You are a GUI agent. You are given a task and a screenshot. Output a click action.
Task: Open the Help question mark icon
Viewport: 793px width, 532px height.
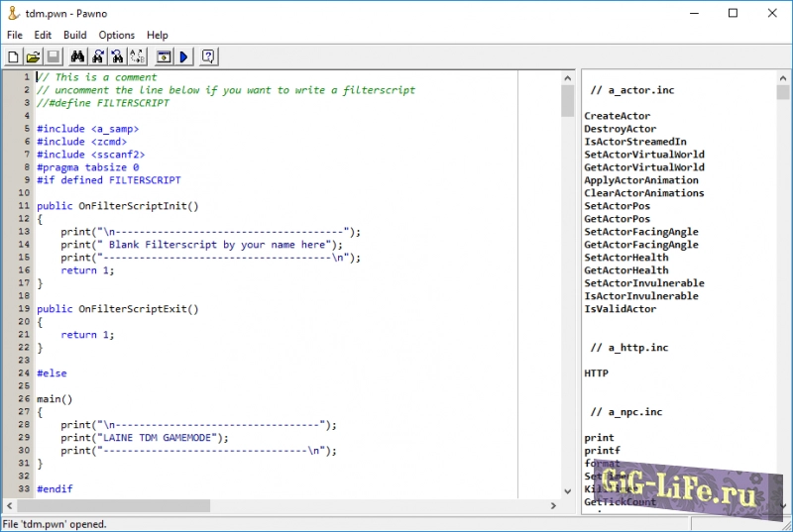click(x=208, y=56)
